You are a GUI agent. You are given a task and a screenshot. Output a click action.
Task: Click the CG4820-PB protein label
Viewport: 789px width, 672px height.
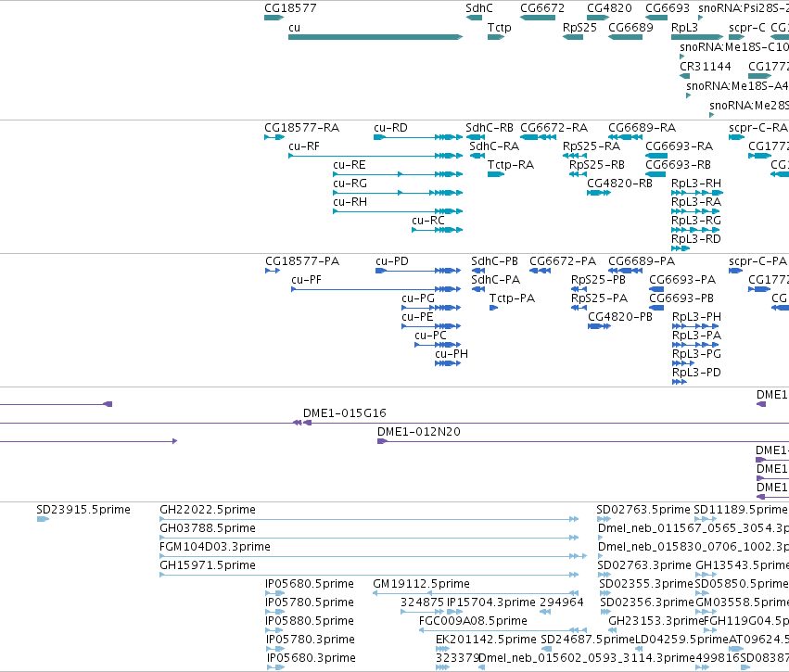pyautogui.click(x=620, y=317)
